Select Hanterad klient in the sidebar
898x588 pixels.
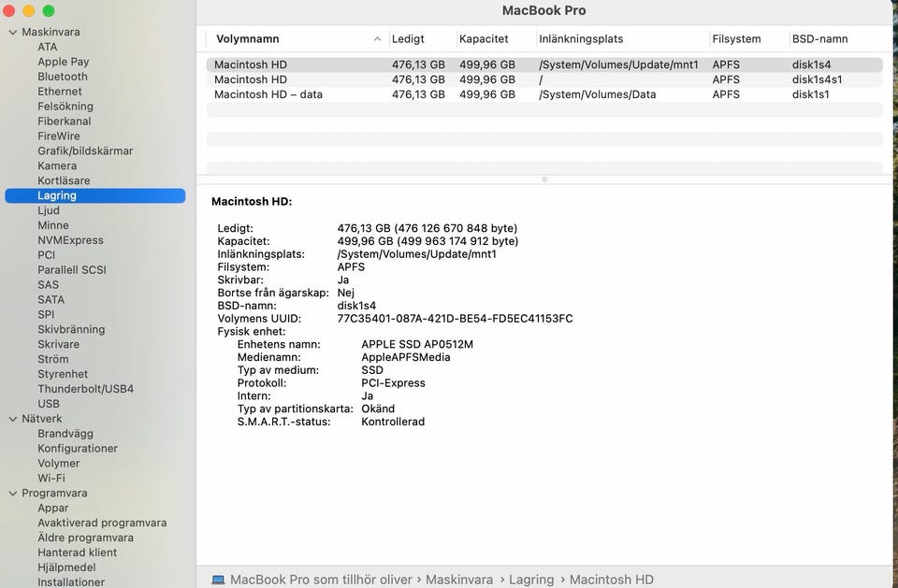pyautogui.click(x=77, y=553)
